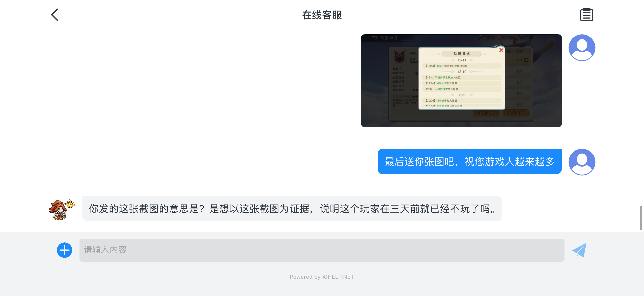Focus the 请输入内容 message input field
This screenshot has height=296, width=644.
click(x=322, y=250)
